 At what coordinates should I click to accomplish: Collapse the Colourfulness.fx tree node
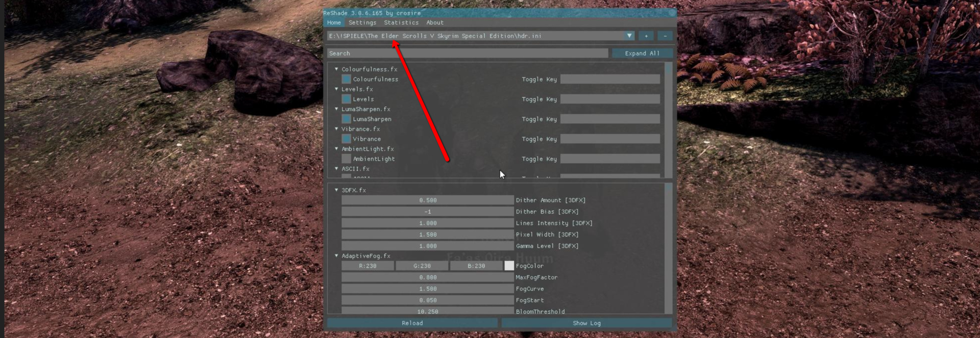pos(336,69)
